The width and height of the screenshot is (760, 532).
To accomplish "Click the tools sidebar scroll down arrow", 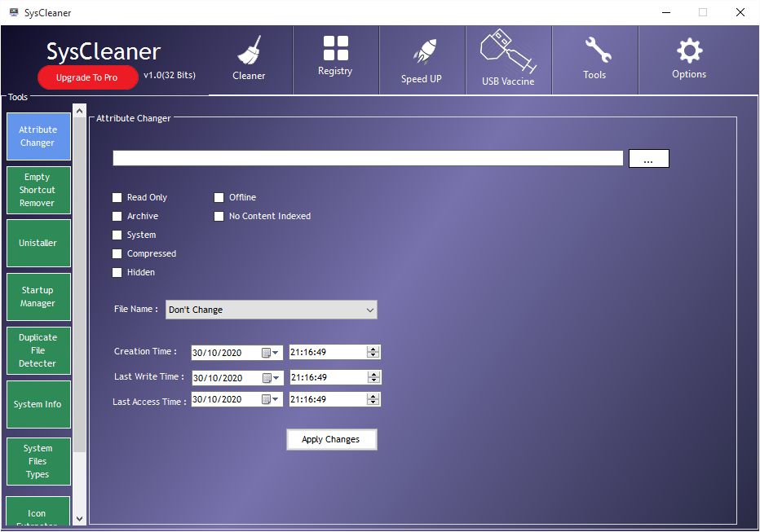I will [79, 519].
